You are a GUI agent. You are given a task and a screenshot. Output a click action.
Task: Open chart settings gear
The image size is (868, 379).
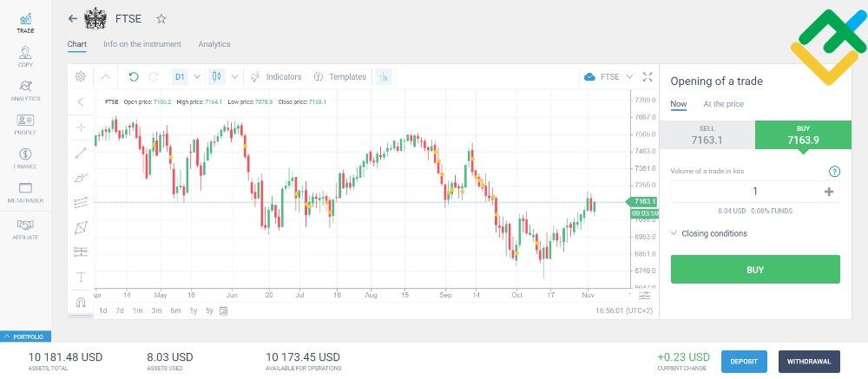[x=80, y=77]
